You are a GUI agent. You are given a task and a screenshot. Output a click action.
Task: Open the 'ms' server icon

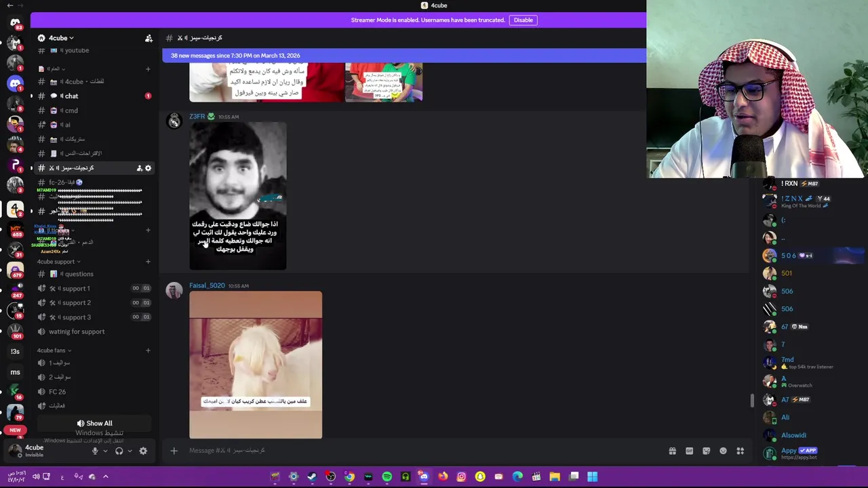click(x=15, y=372)
